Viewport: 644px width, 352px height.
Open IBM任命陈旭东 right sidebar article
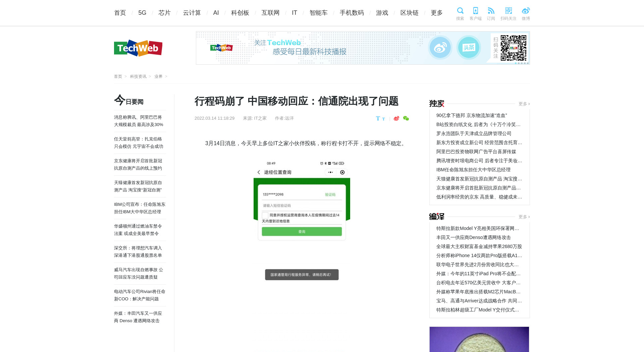click(473, 170)
